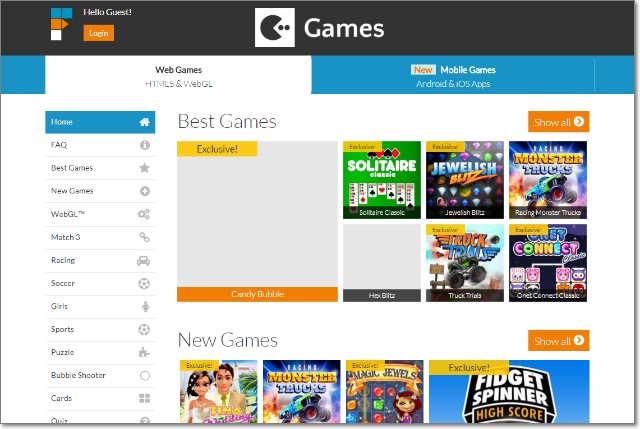The image size is (640, 429).
Task: Open the Mobile Games tab
Action: click(x=453, y=76)
